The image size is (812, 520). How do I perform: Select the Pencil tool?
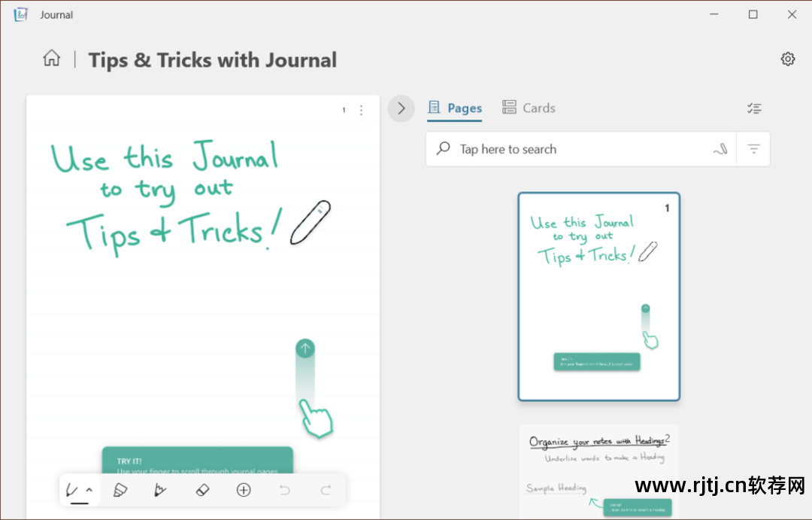pos(160,490)
